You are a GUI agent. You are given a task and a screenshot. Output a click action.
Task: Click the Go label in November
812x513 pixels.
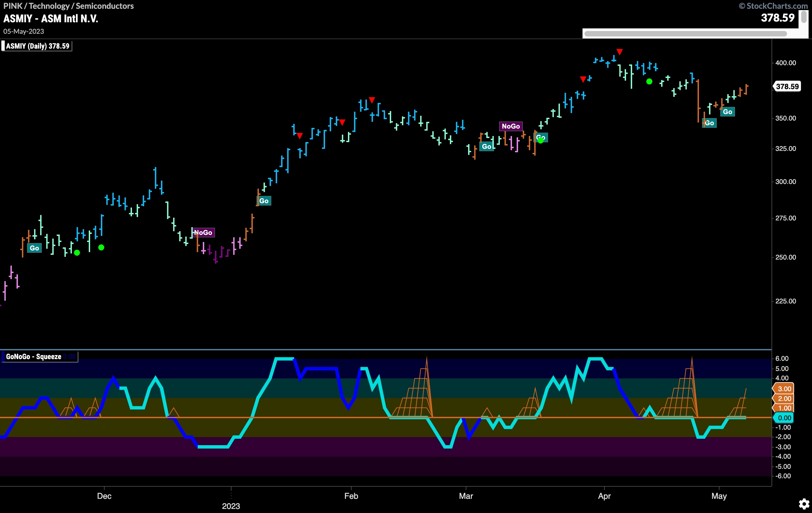click(34, 248)
